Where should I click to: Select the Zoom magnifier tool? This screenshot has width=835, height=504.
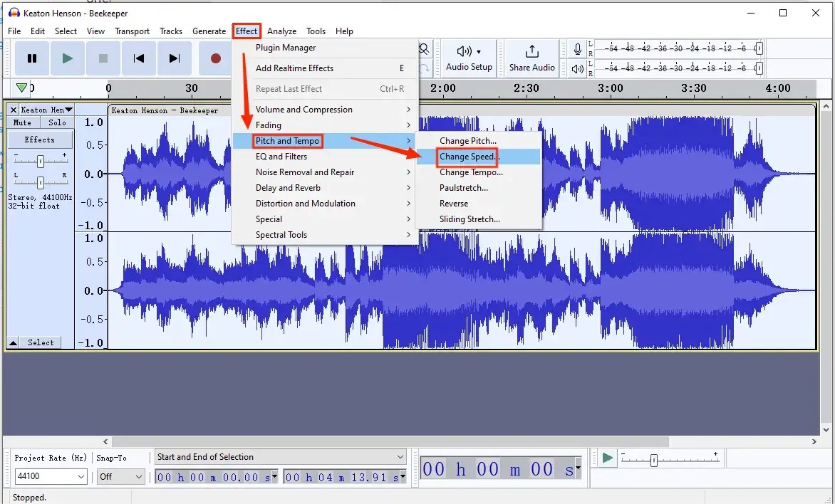[x=424, y=48]
